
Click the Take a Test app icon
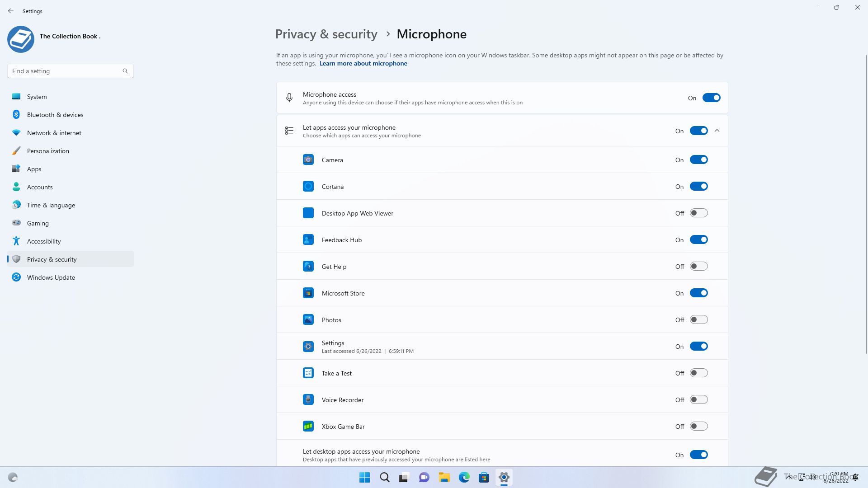(308, 373)
